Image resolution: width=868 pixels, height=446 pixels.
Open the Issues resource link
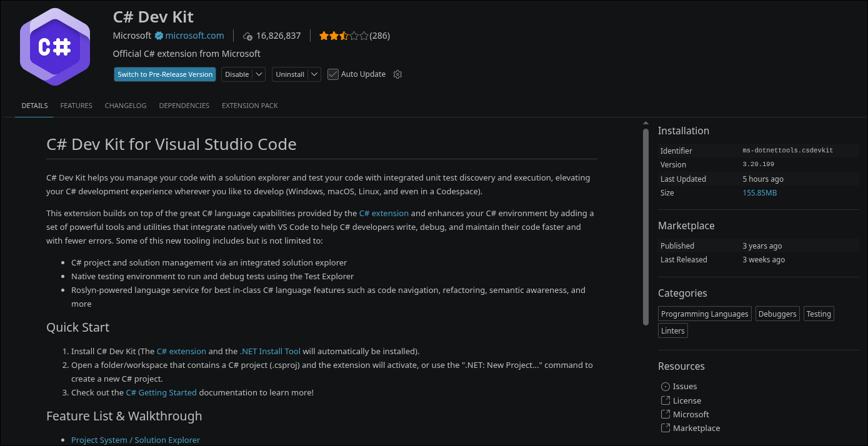[x=685, y=387]
